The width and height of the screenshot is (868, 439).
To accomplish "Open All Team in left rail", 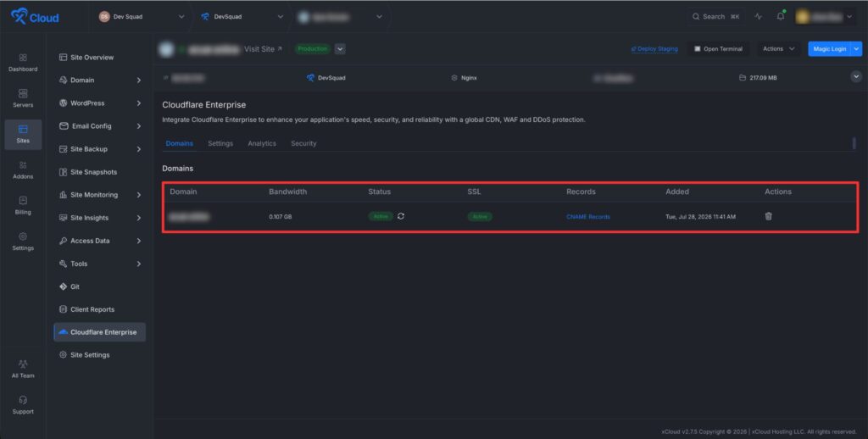I will click(23, 369).
